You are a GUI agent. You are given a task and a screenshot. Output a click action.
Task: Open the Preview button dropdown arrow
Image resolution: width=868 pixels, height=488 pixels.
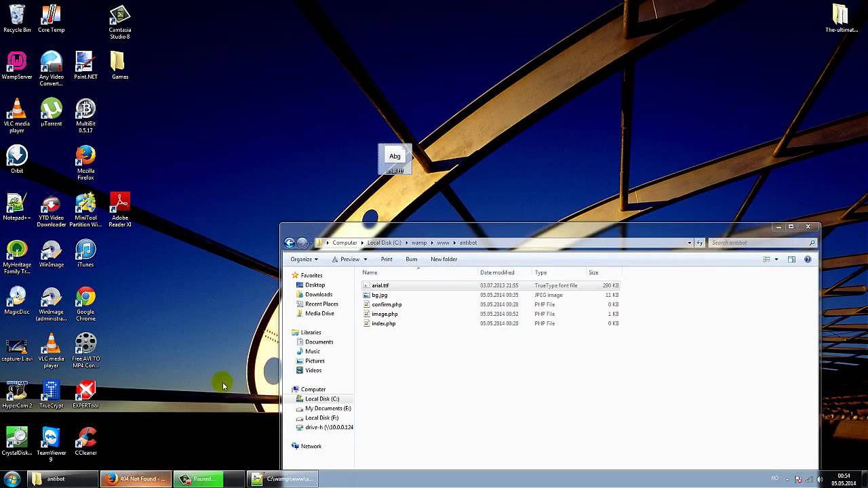366,259
